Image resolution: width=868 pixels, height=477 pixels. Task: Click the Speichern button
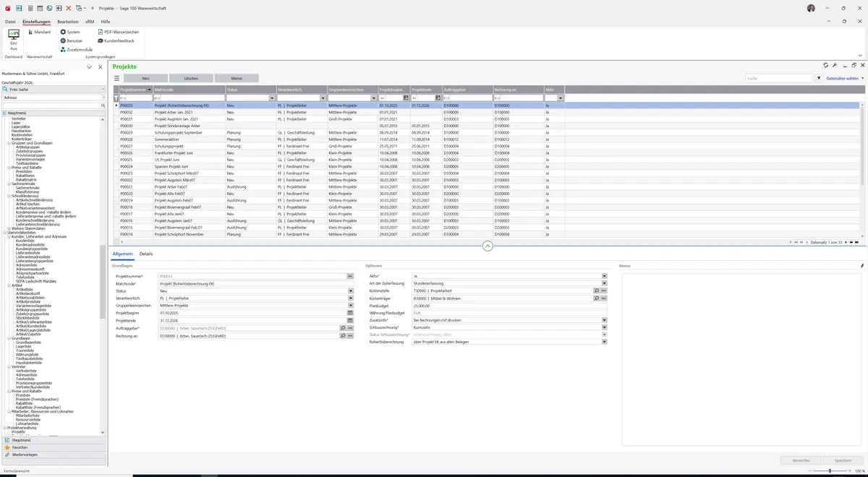pos(843,460)
